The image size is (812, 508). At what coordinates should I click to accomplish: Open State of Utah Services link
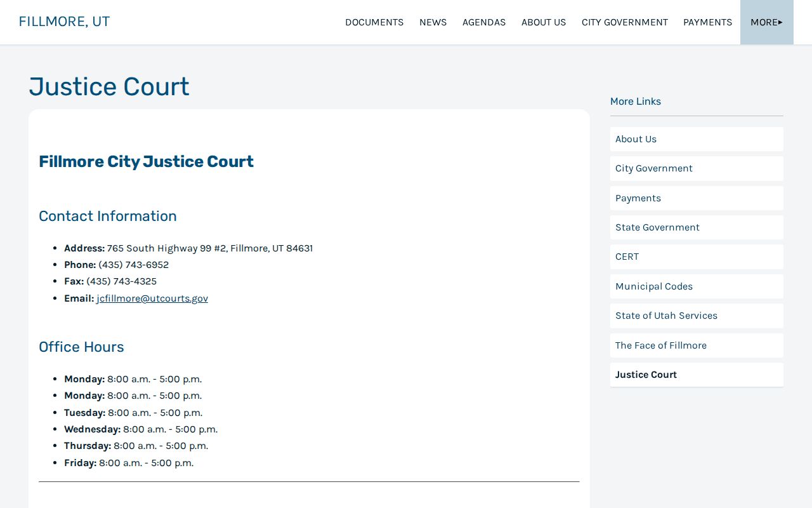[697, 316]
